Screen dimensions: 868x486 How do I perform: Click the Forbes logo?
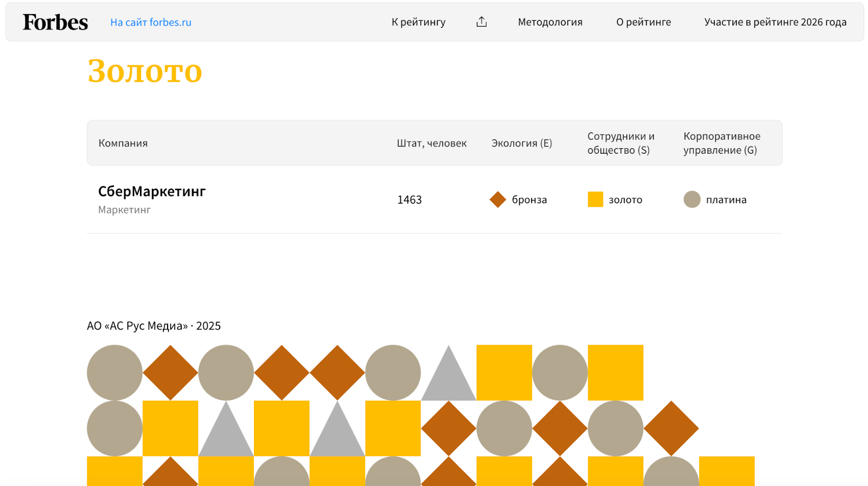(55, 22)
